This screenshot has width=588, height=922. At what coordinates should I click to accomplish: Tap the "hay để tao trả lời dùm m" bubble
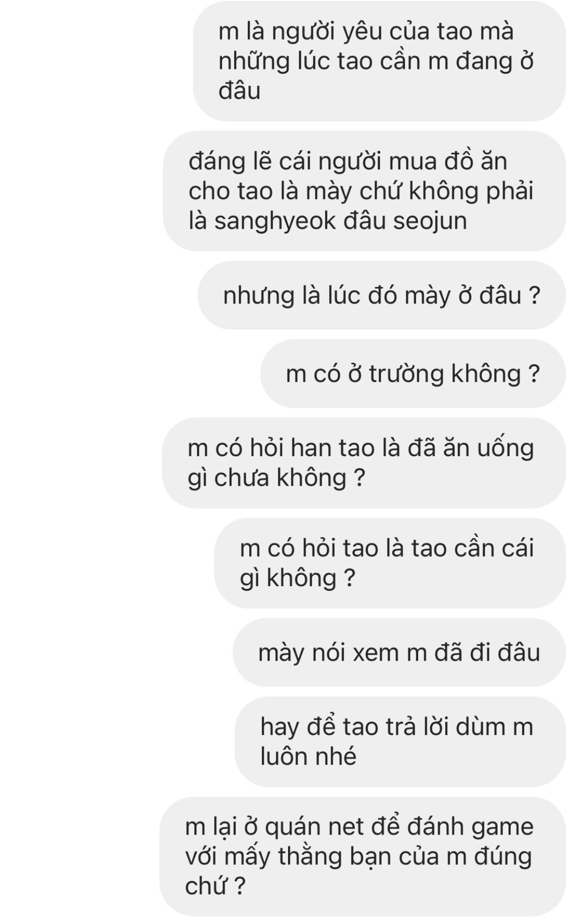(x=400, y=742)
